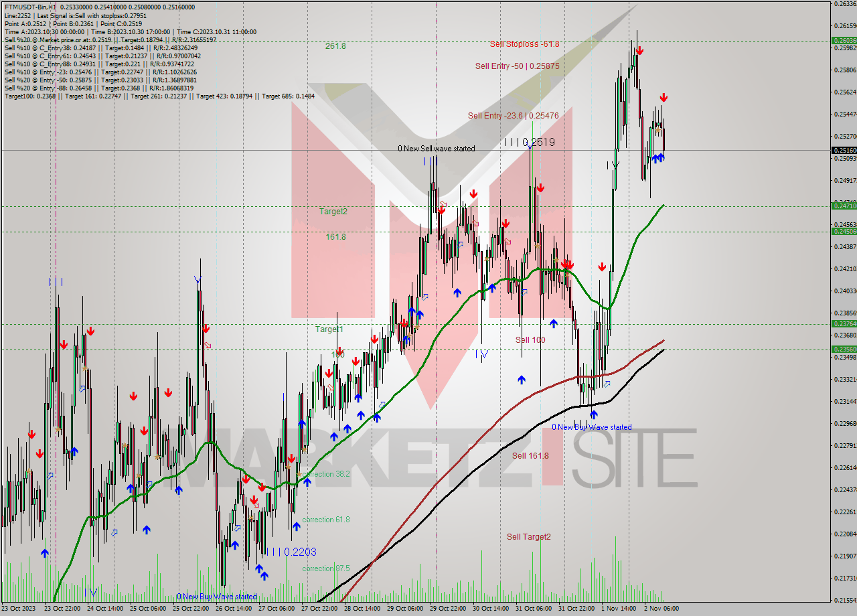The width and height of the screenshot is (857, 616).
Task: Click the 'Sell %20 @ Entry -50: 0.25875' line
Action: (101, 80)
